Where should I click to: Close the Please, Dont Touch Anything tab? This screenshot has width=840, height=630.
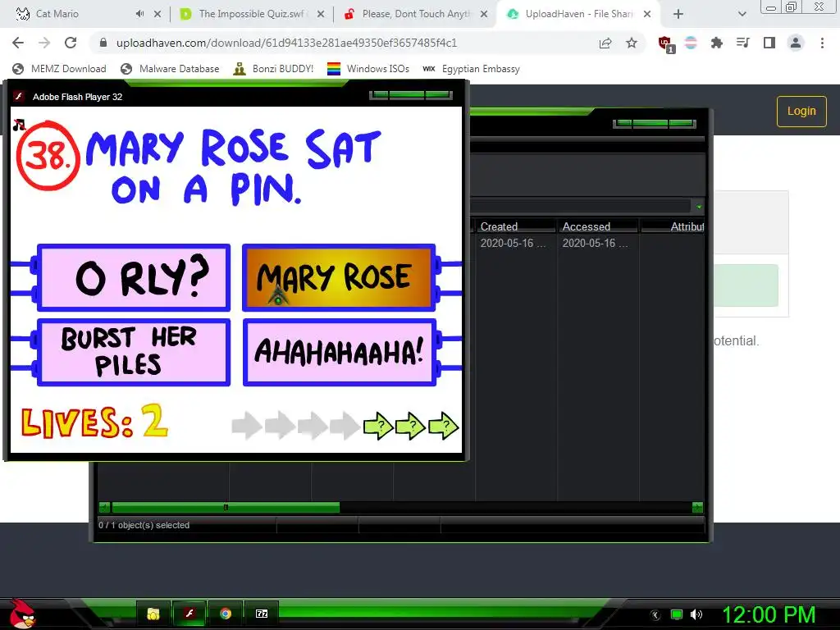pos(484,15)
